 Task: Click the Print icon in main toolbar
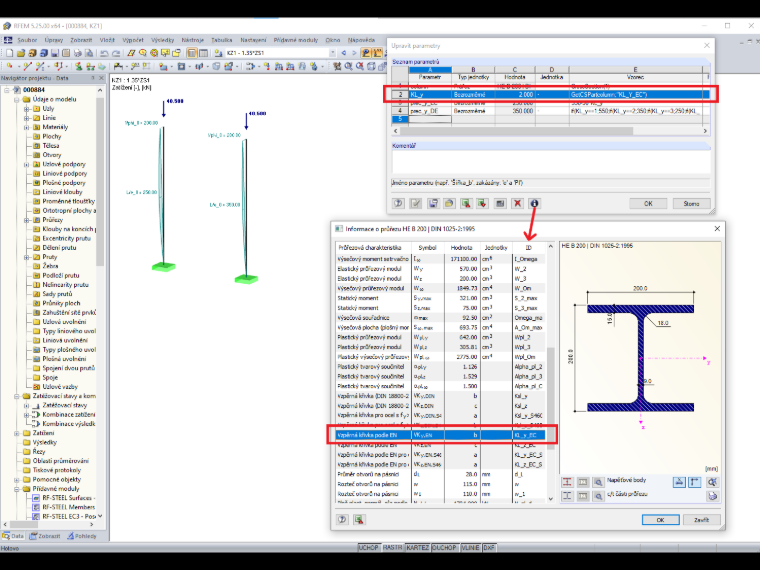click(78, 53)
